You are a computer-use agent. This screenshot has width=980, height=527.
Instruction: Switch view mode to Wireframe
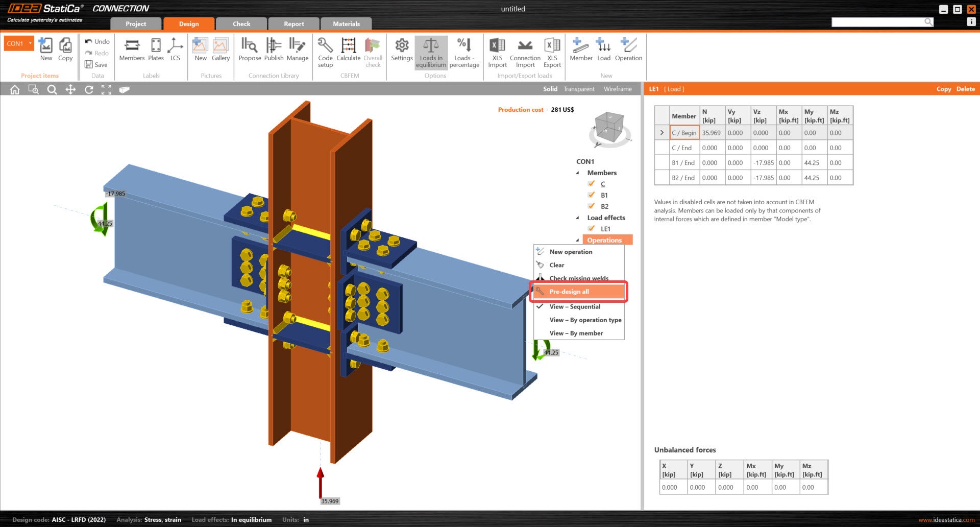[x=618, y=89]
